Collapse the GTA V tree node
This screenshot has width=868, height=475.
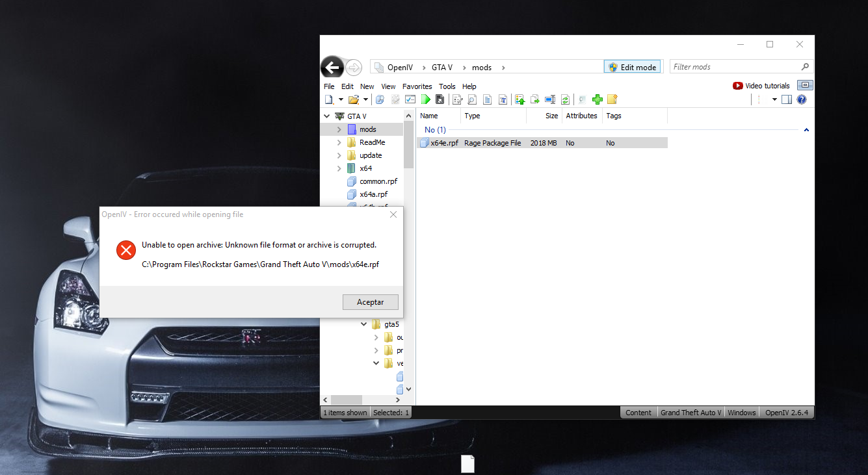[326, 116]
